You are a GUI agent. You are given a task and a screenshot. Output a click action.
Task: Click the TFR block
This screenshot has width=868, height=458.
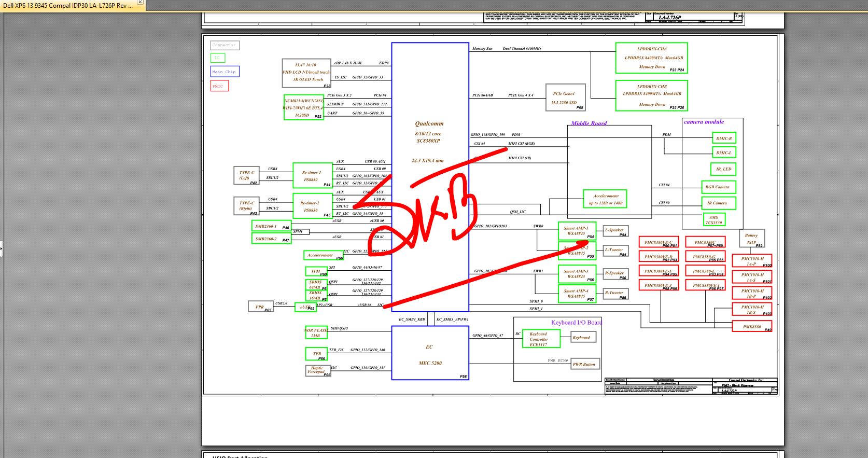[x=316, y=354]
